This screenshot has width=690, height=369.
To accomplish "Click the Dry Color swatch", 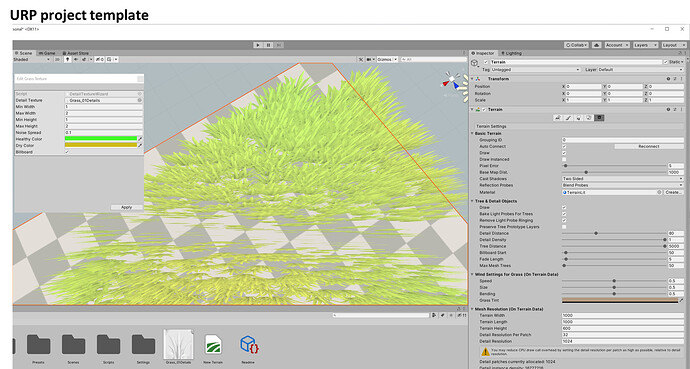I will tap(101, 145).
